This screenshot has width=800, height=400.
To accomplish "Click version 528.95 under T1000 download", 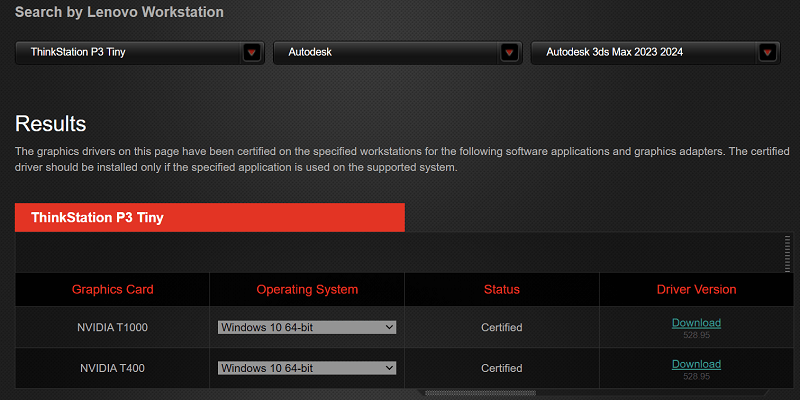I will (x=696, y=336).
